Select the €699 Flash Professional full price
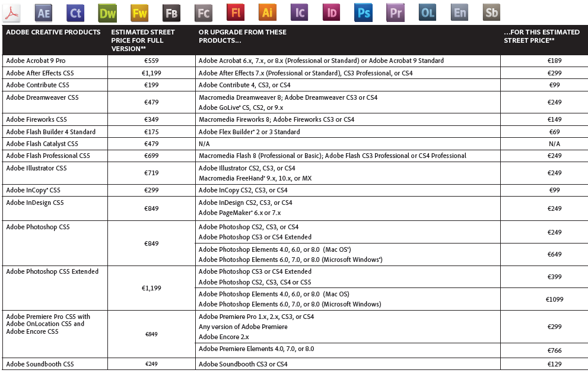The image size is (588, 373). pyautogui.click(x=151, y=156)
